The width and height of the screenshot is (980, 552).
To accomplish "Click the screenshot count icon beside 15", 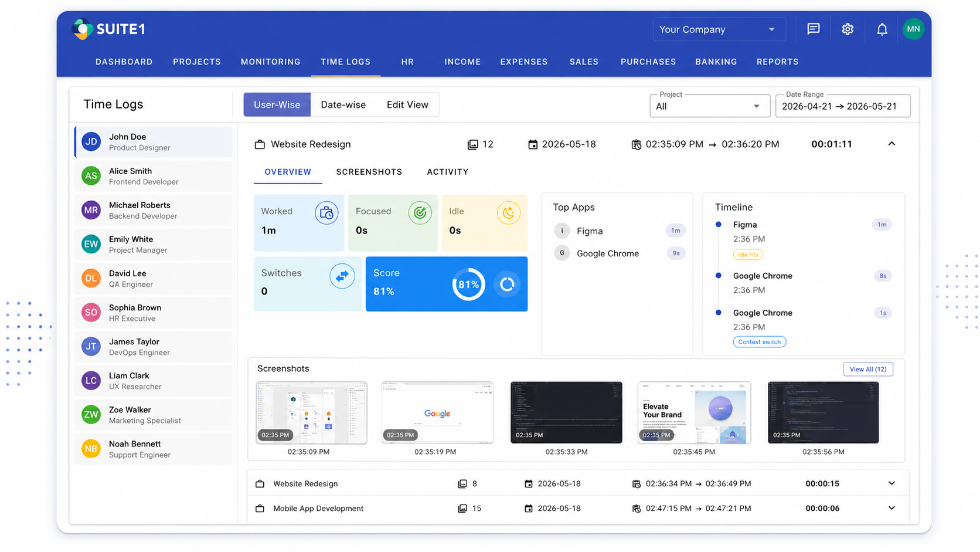I will coord(462,509).
